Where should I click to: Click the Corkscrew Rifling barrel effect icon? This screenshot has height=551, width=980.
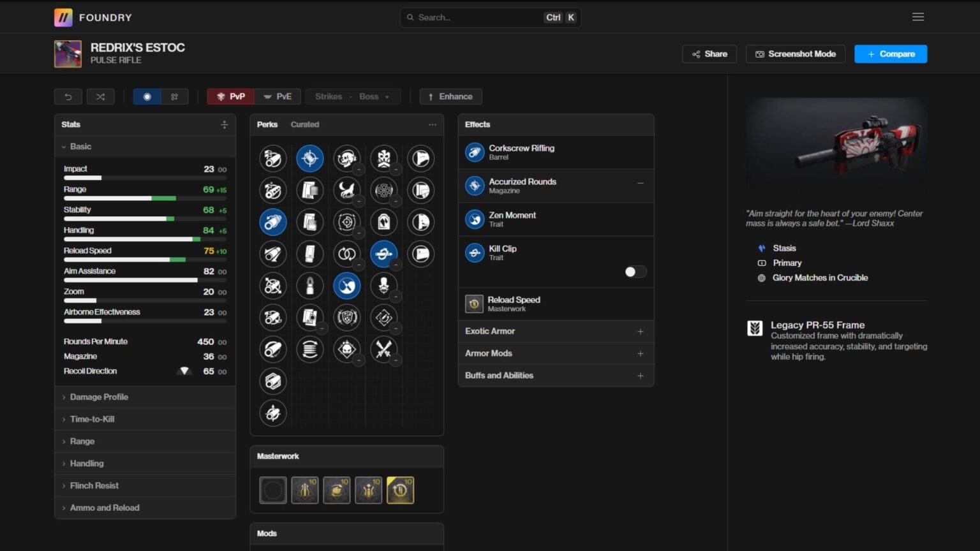click(474, 152)
